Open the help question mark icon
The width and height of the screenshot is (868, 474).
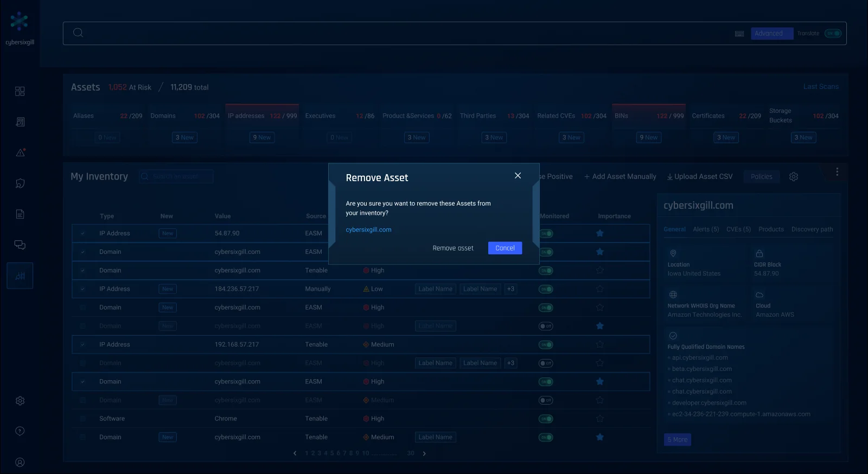pyautogui.click(x=20, y=431)
